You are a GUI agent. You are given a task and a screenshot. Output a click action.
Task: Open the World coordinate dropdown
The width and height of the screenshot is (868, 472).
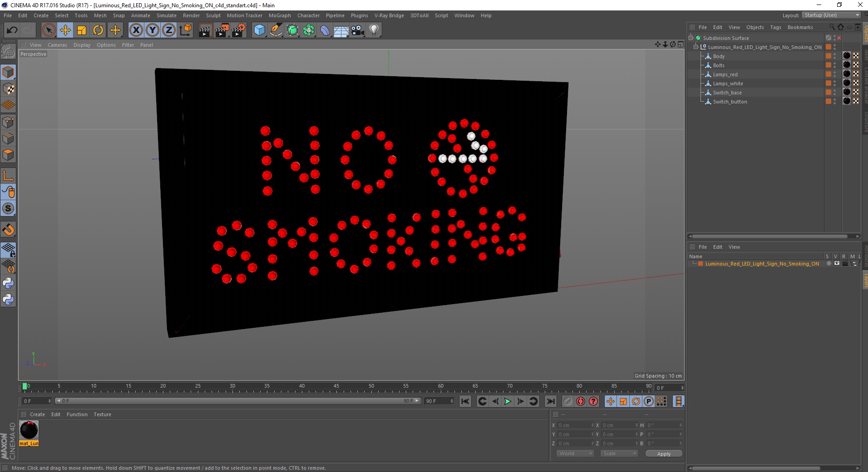tap(575, 453)
